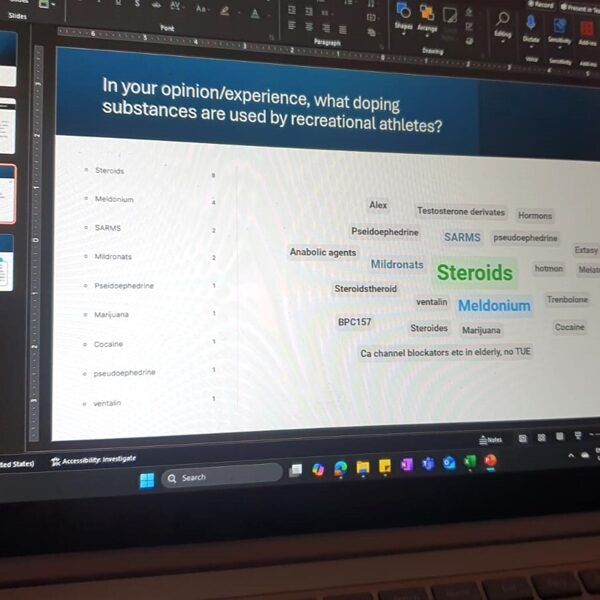Click the Windows Start button
This screenshot has height=600, width=600.
(147, 479)
